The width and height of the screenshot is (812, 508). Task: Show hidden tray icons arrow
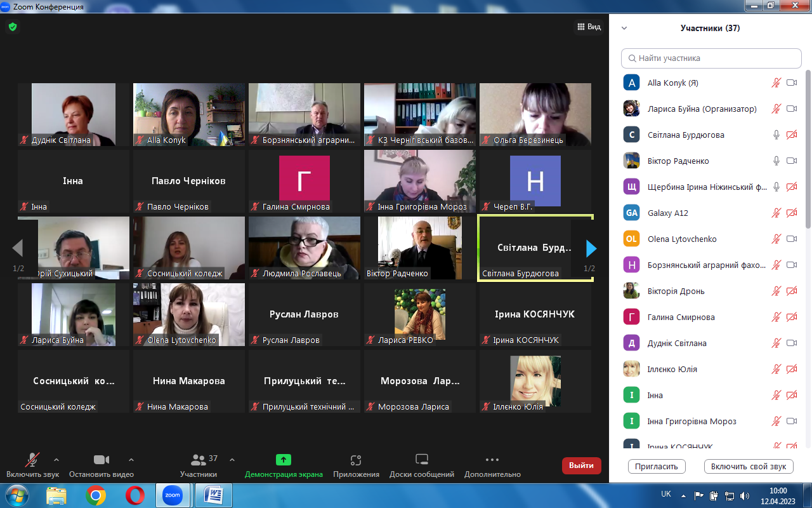[x=684, y=495]
